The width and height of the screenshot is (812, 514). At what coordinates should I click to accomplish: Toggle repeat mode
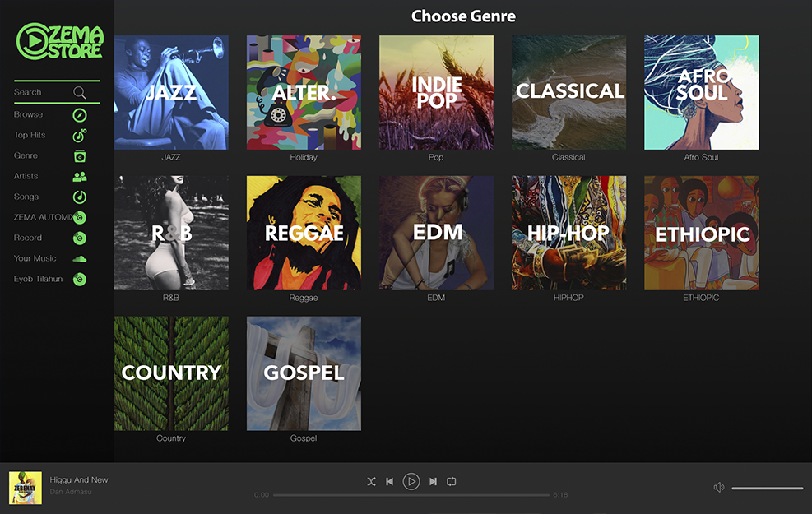[452, 482]
